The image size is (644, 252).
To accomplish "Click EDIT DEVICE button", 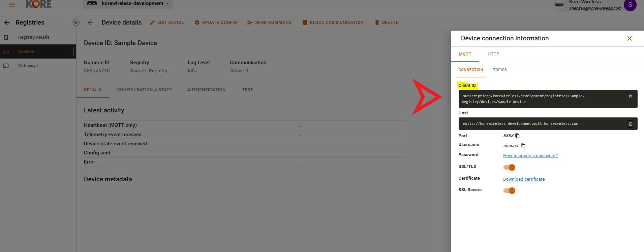I will pyautogui.click(x=167, y=23).
